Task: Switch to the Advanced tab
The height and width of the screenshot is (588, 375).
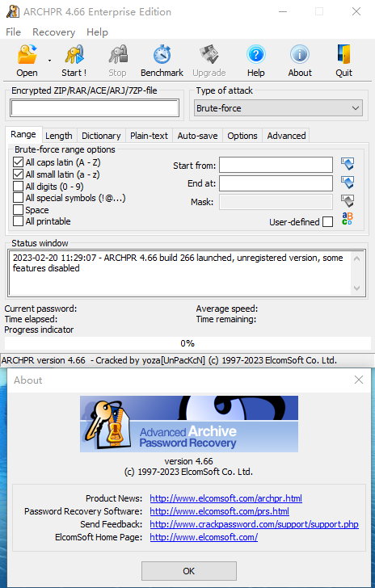Action: point(286,136)
